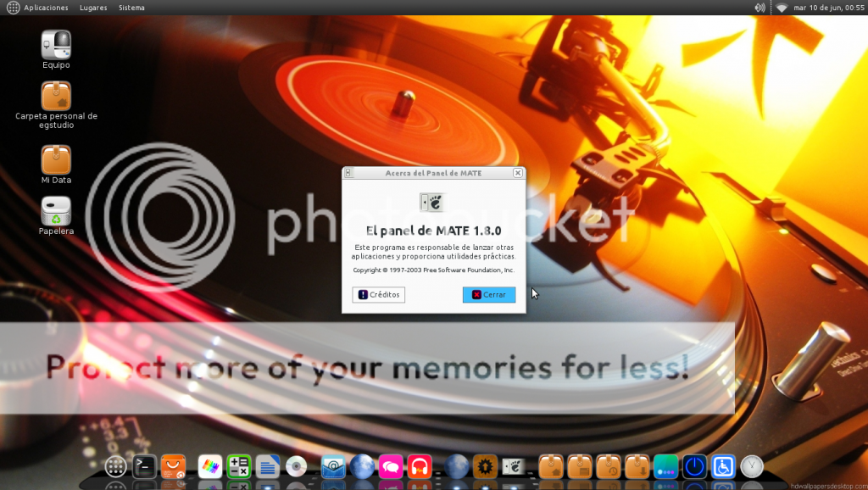Click the date and time clock

click(827, 8)
